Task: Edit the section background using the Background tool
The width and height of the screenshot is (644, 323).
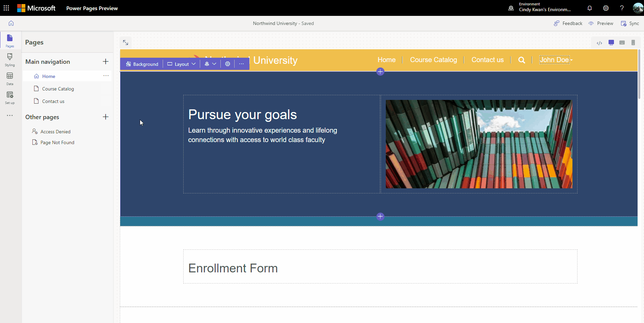Action: coord(142,64)
